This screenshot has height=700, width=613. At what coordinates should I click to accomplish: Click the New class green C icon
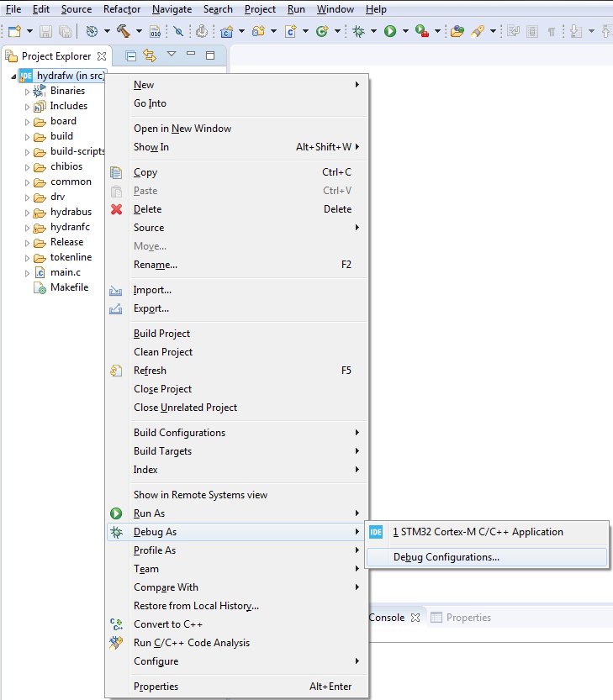click(322, 31)
